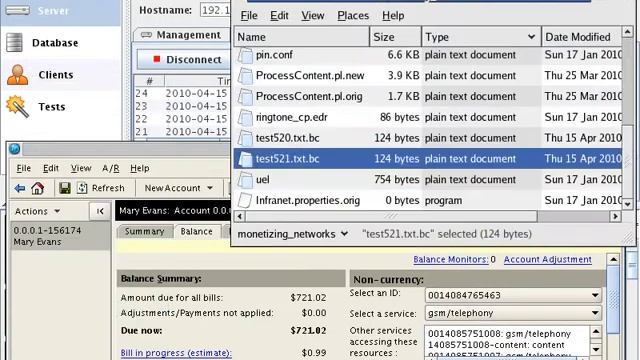640x360 pixels.
Task: Sort by the Name column header
Action: (302, 37)
